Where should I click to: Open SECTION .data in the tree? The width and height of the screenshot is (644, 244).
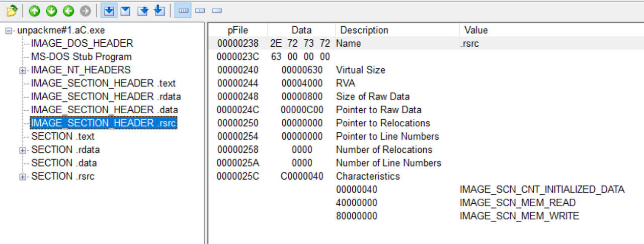point(64,163)
